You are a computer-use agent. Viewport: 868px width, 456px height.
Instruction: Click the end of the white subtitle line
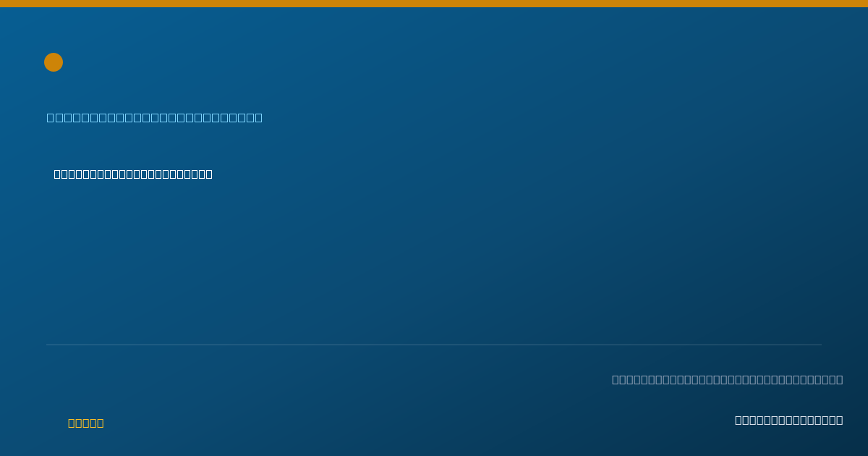pyautogui.click(x=209, y=174)
